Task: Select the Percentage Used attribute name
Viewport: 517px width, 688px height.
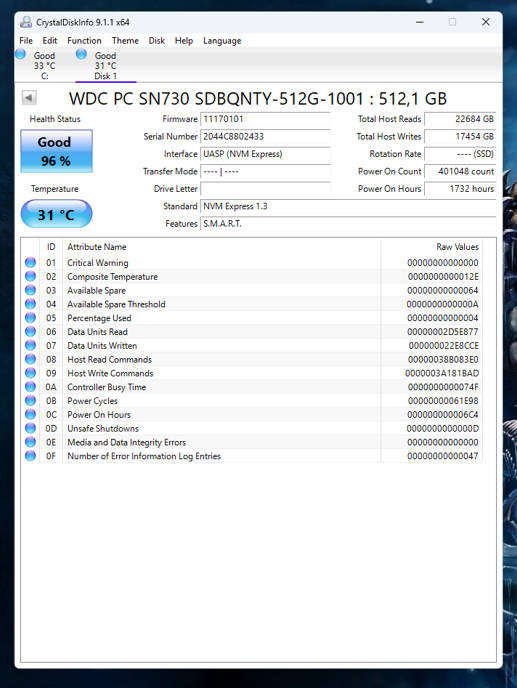Action: (x=99, y=318)
